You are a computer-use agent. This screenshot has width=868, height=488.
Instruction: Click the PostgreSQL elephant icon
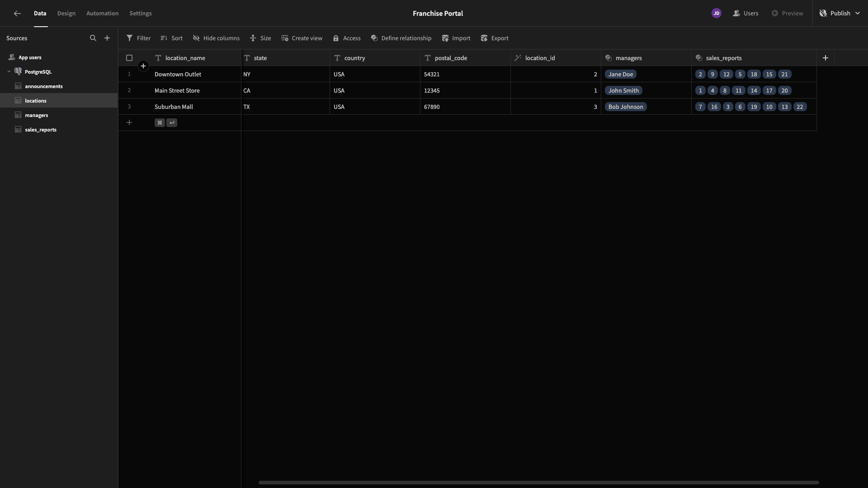coord(18,72)
